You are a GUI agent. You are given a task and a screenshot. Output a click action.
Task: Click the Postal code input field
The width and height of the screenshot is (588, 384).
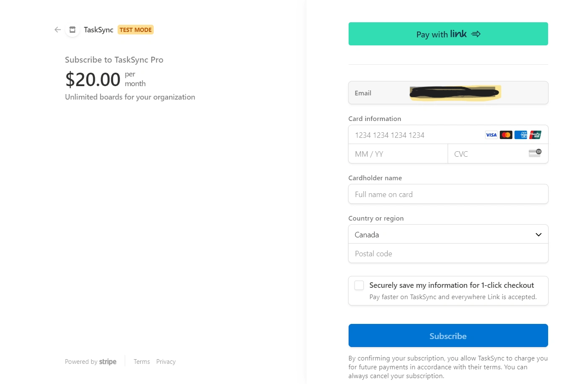448,253
